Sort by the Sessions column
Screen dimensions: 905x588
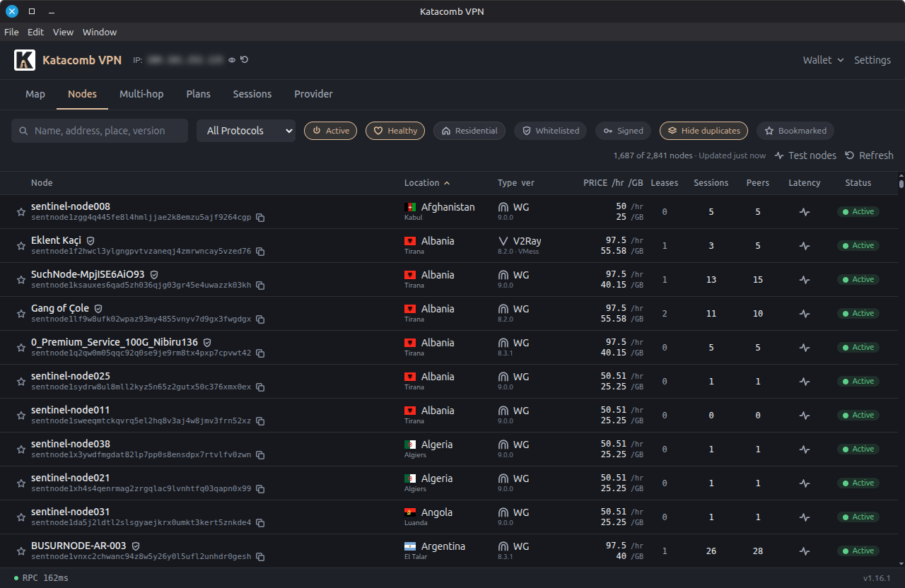711,183
